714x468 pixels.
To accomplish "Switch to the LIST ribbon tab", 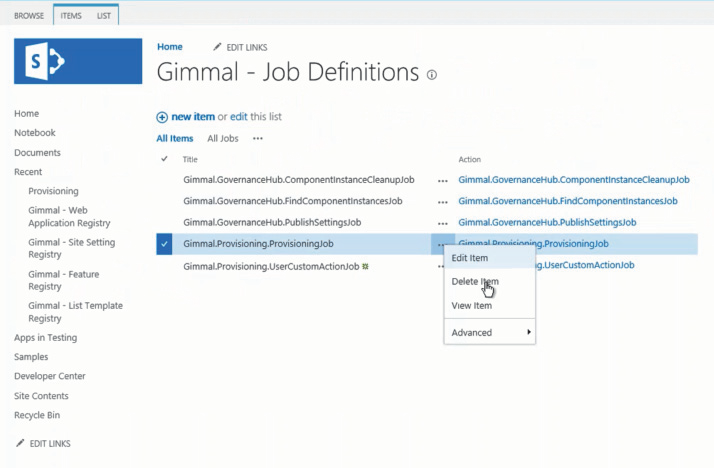I will click(x=104, y=16).
